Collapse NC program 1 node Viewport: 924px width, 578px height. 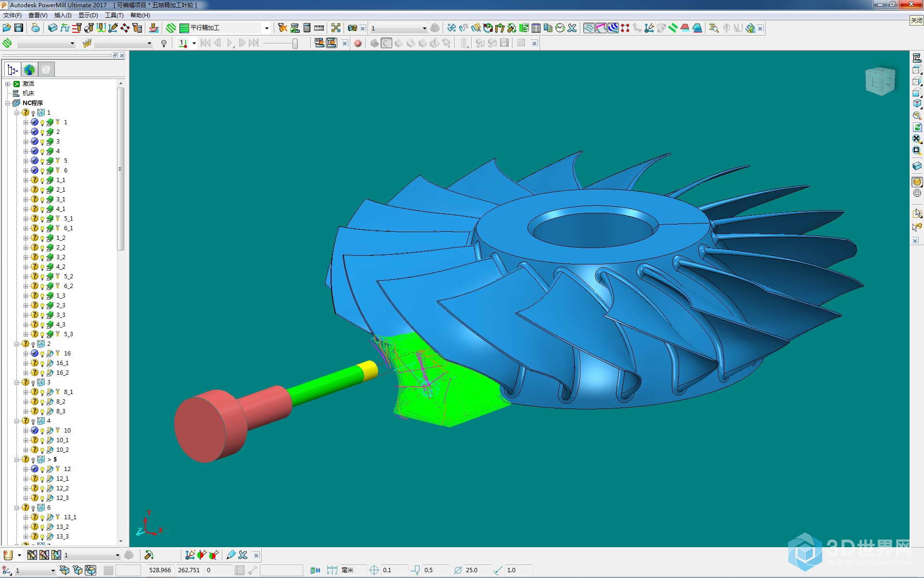click(x=17, y=113)
